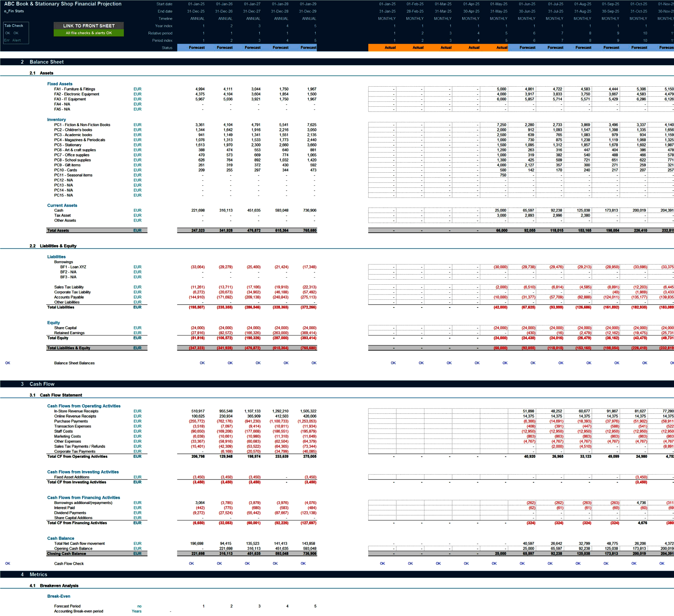Select the 'PC11 - Seasonal items' label
The height and width of the screenshot is (616, 674).
(73, 175)
